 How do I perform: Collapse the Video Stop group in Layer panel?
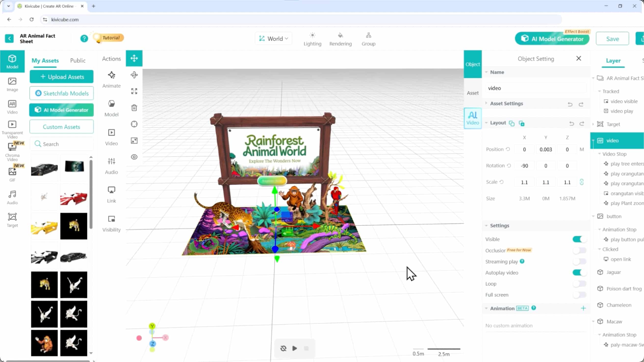click(x=599, y=154)
